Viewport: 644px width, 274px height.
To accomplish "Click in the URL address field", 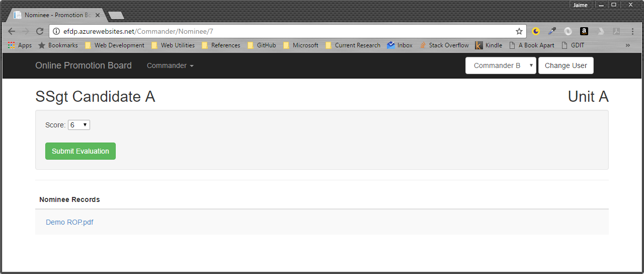I will coord(302,31).
